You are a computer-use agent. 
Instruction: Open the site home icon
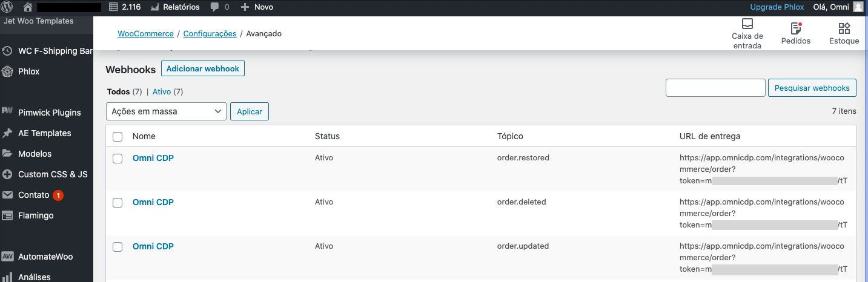pyautogui.click(x=27, y=7)
